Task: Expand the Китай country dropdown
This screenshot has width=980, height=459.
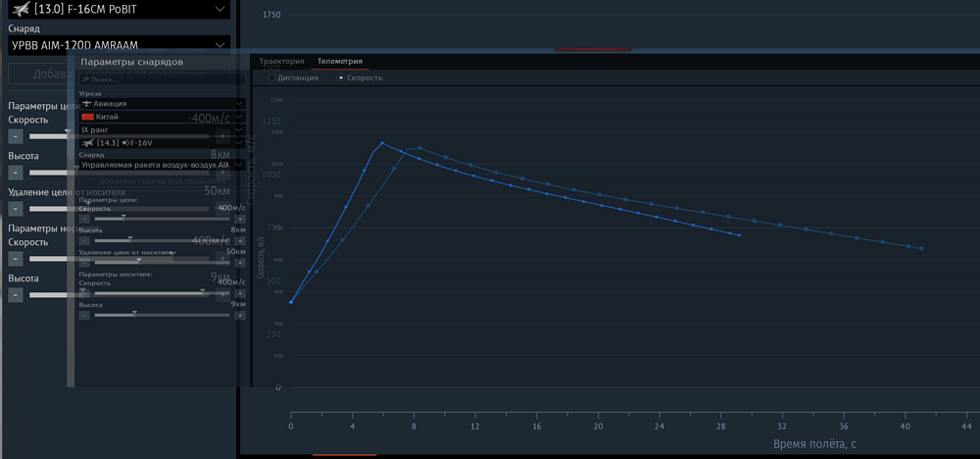Action: tap(162, 117)
